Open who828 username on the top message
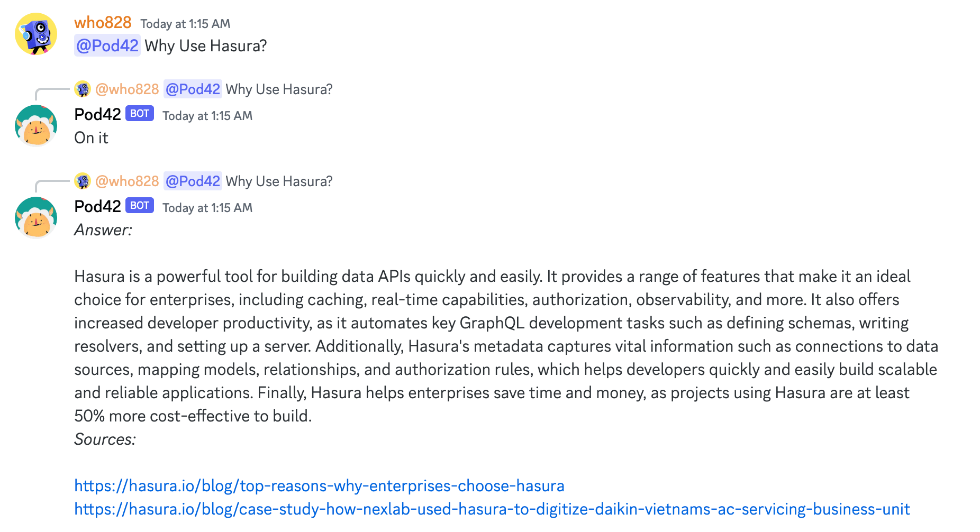Image resolution: width=980 pixels, height=532 pixels. point(103,23)
